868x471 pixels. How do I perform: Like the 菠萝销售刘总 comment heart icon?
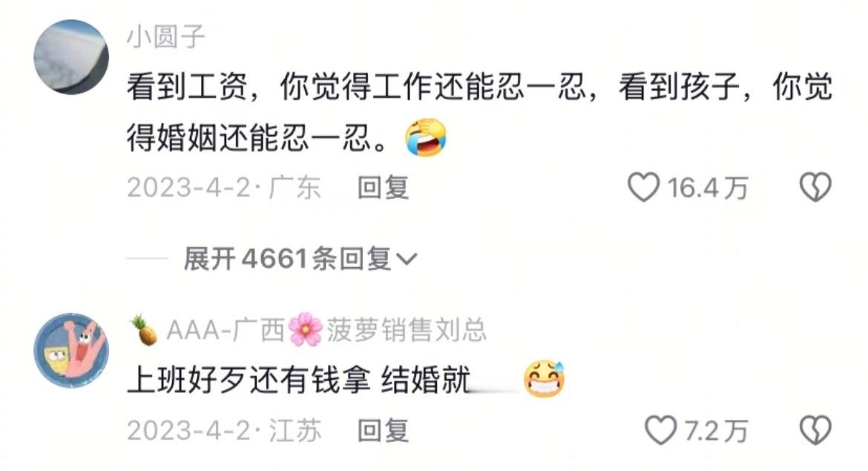tap(661, 430)
